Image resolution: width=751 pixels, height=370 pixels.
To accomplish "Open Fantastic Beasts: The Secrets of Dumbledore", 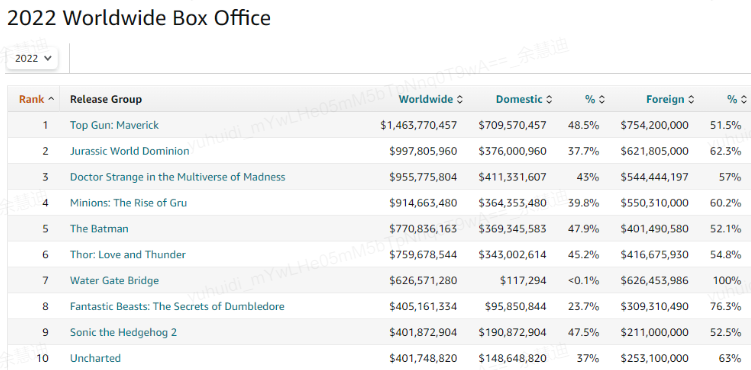I will coord(177,306).
